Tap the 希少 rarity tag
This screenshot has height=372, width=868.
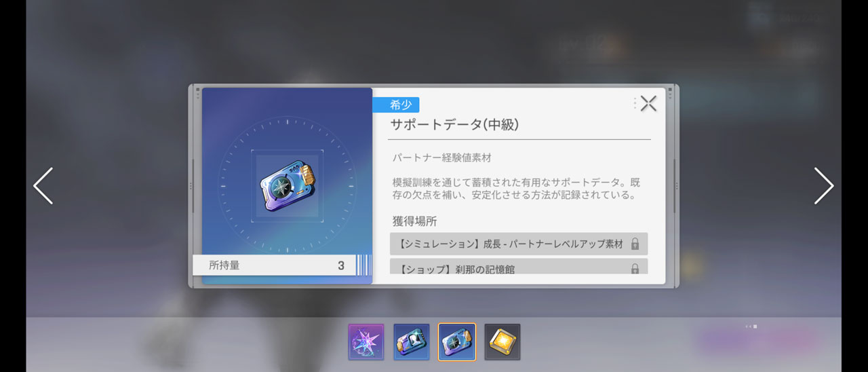396,105
